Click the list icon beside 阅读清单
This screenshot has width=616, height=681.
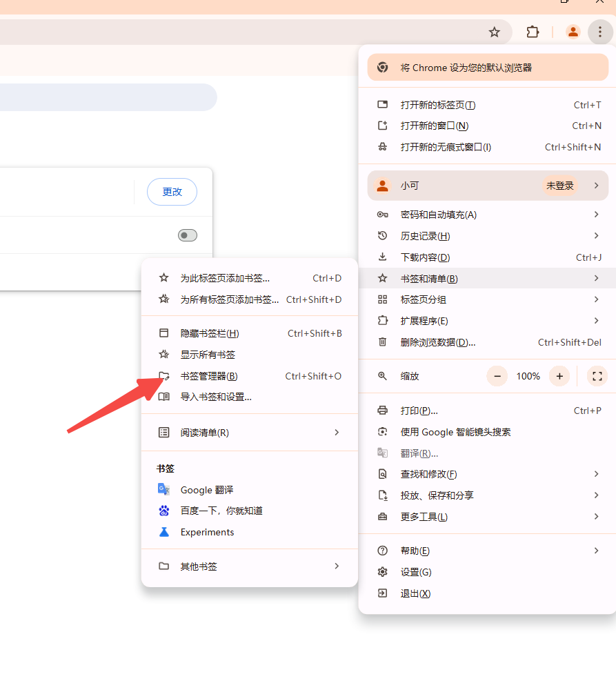[x=163, y=432]
